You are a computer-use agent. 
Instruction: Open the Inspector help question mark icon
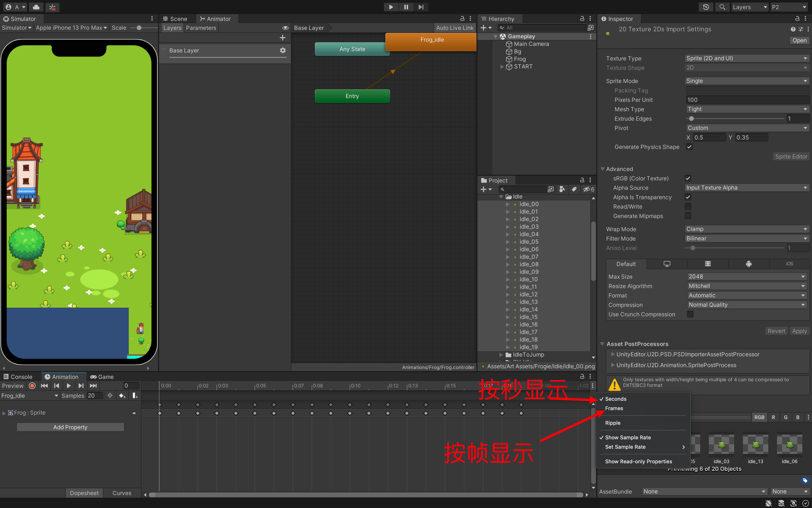[793, 29]
